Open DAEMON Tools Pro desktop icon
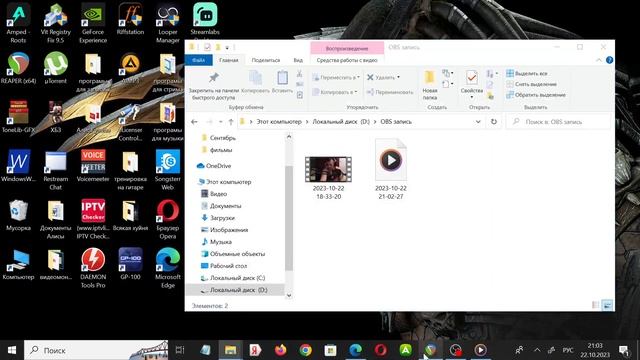Image resolution: width=640 pixels, height=360 pixels. pos(93,268)
